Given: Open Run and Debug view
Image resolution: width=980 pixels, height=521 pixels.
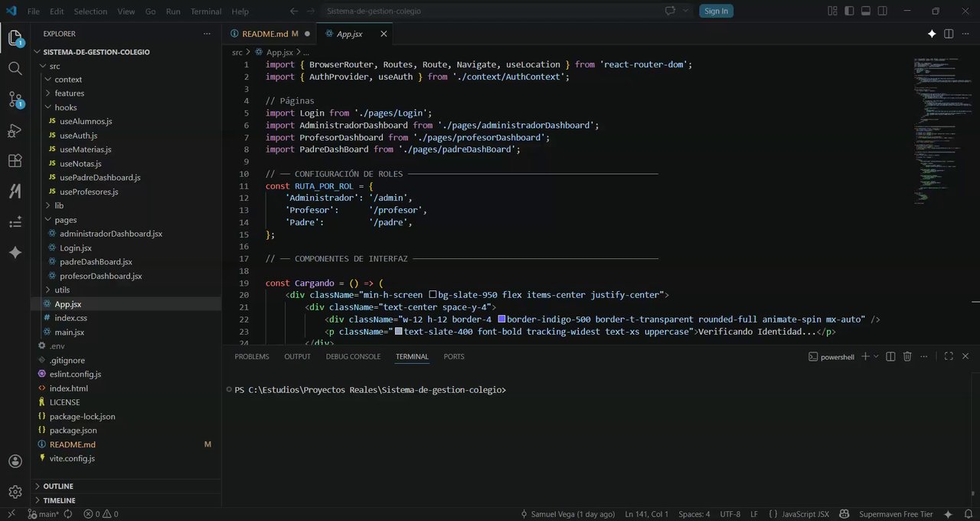Looking at the screenshot, I should 15,130.
